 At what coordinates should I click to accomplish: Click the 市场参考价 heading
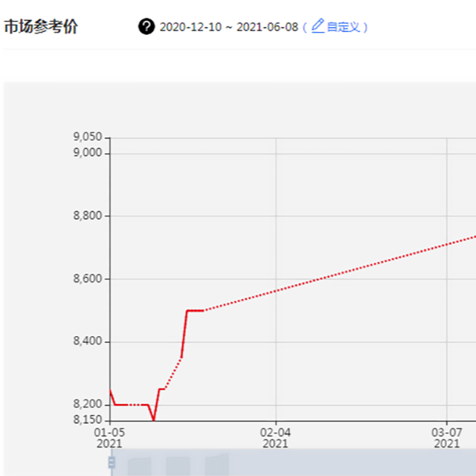pos(41,27)
